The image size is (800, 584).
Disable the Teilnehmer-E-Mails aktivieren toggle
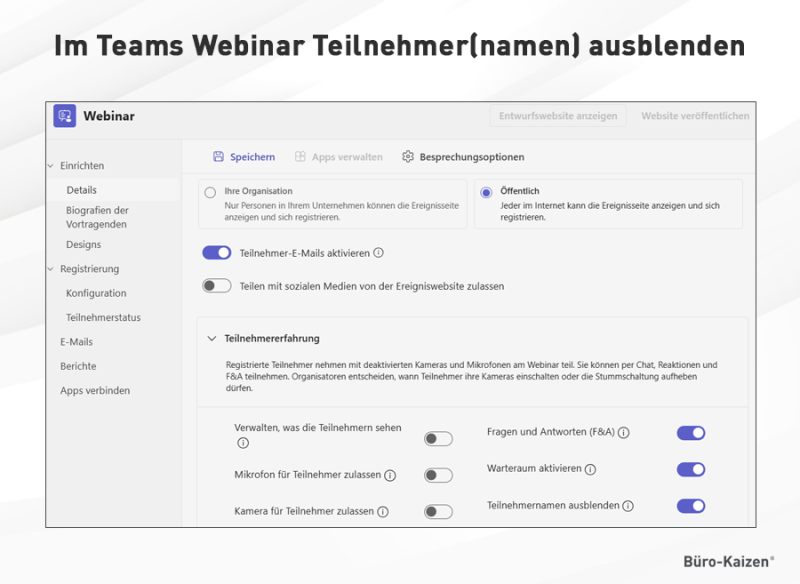(216, 252)
